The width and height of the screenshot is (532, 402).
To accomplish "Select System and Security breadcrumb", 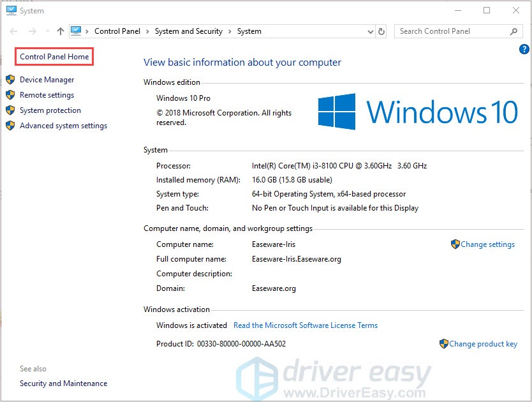I will point(188,31).
